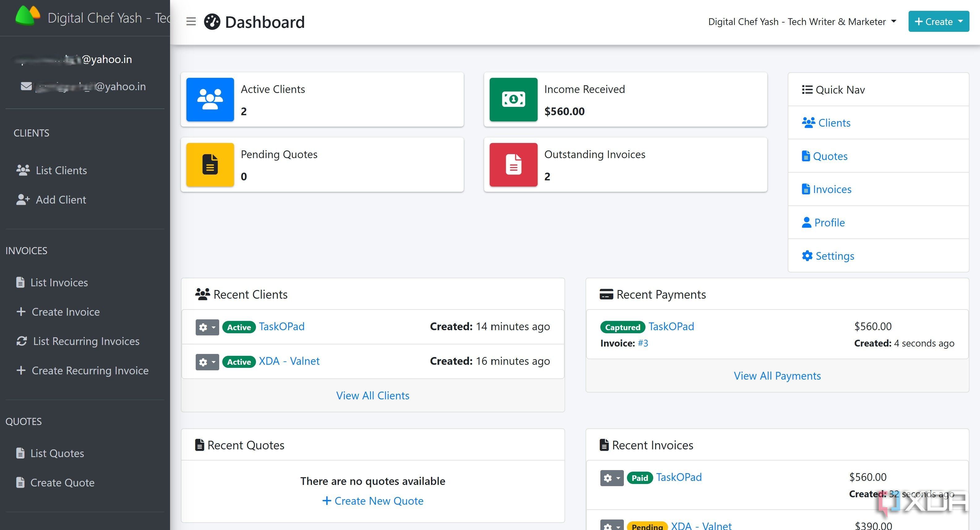Click the green Income Received money icon
This screenshot has height=530, width=980.
(513, 100)
